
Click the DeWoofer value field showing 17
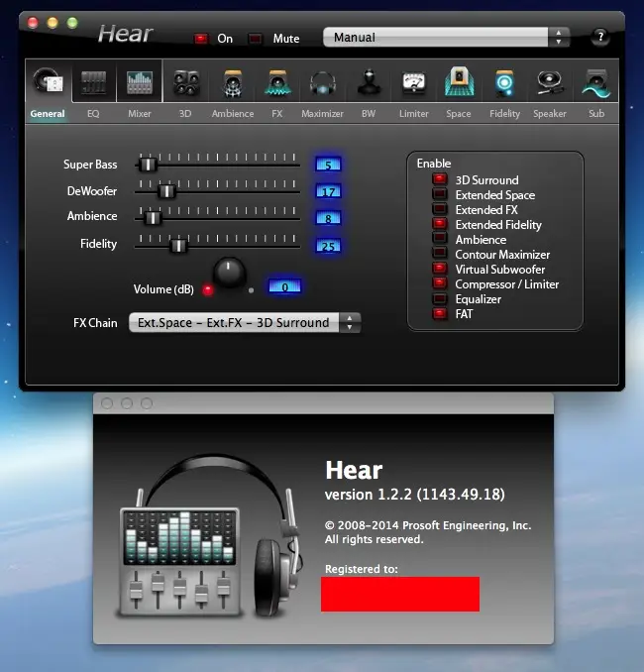point(328,191)
